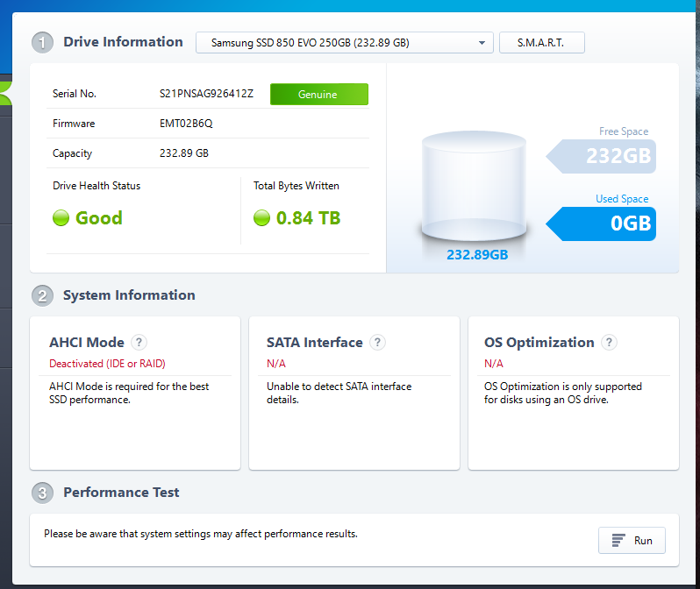
Task: Click Deactivated (IDE or RAID) status
Action: coord(107,364)
